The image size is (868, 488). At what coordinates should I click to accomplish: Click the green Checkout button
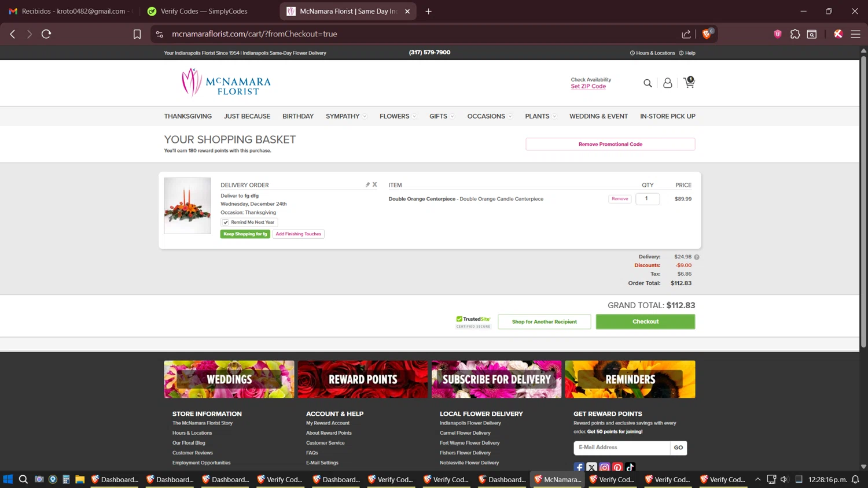645,321
